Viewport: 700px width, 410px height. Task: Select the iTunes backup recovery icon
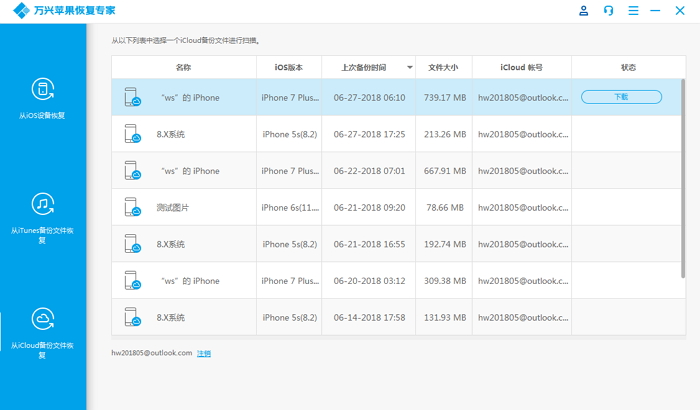pyautogui.click(x=43, y=204)
